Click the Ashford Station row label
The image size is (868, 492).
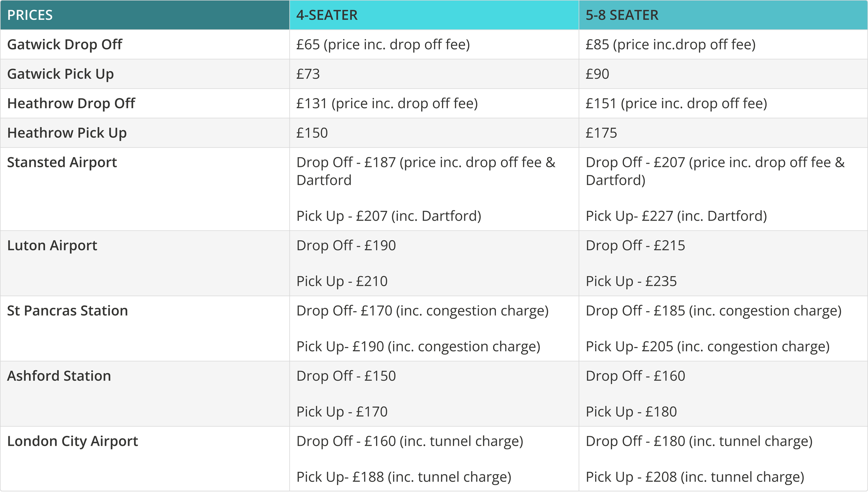[59, 376]
